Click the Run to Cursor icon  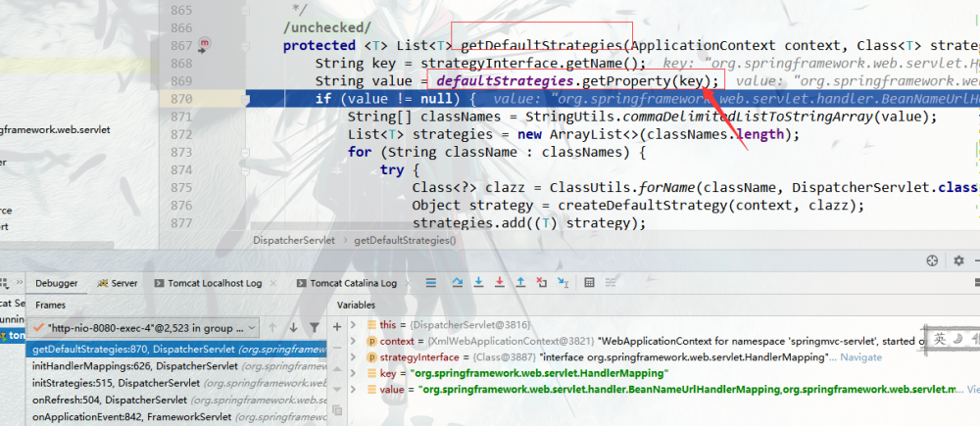tap(563, 283)
